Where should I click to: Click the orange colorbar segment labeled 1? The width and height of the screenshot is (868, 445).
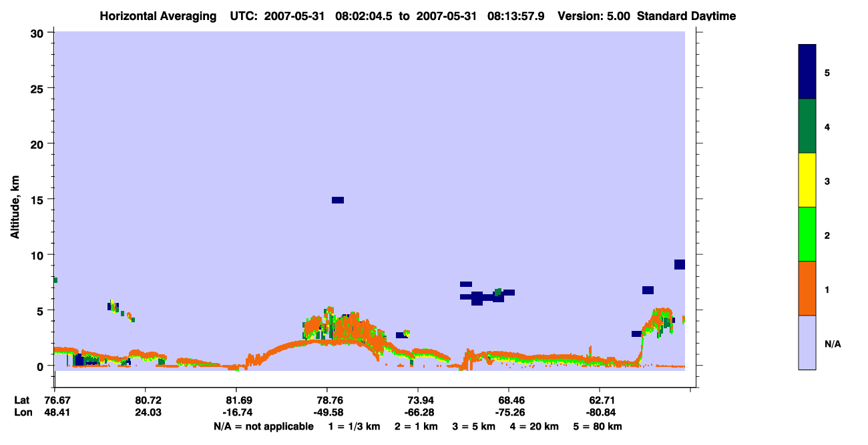click(x=807, y=288)
